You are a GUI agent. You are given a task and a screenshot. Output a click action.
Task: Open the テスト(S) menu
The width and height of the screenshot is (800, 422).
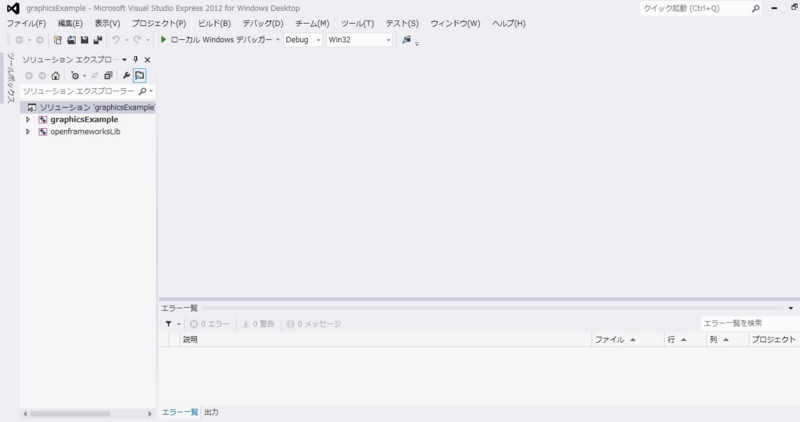pyautogui.click(x=402, y=23)
